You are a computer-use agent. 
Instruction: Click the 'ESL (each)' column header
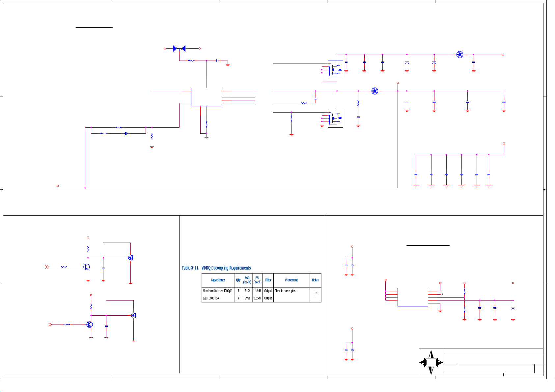point(258,280)
